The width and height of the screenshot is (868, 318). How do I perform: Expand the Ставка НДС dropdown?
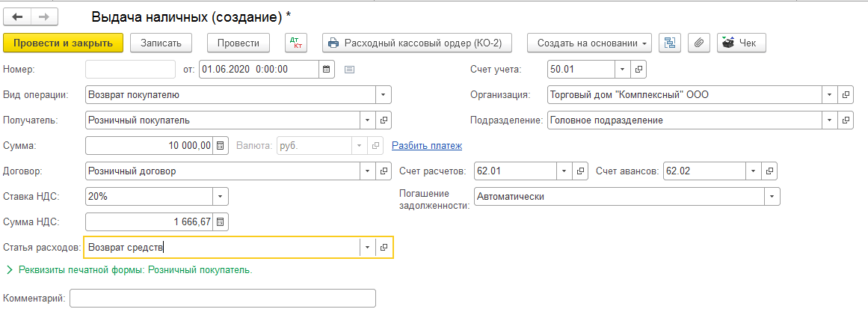pyautogui.click(x=220, y=197)
